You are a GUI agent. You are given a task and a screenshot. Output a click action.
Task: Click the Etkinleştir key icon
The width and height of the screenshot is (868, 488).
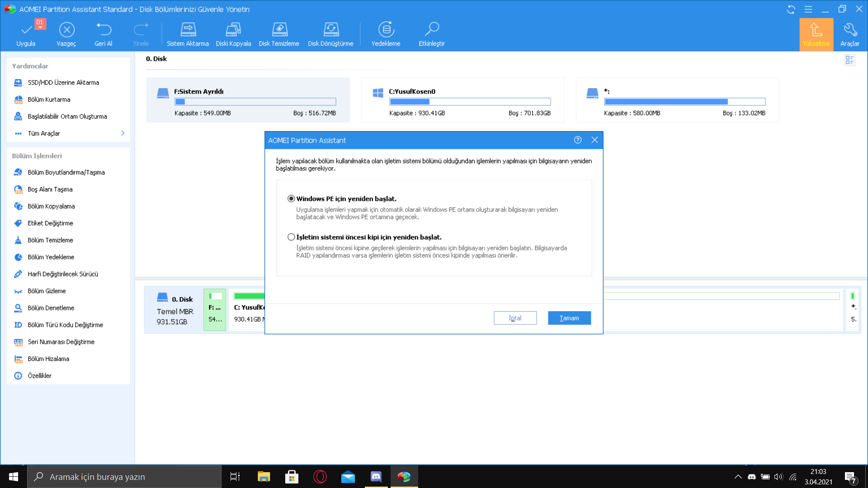432,30
